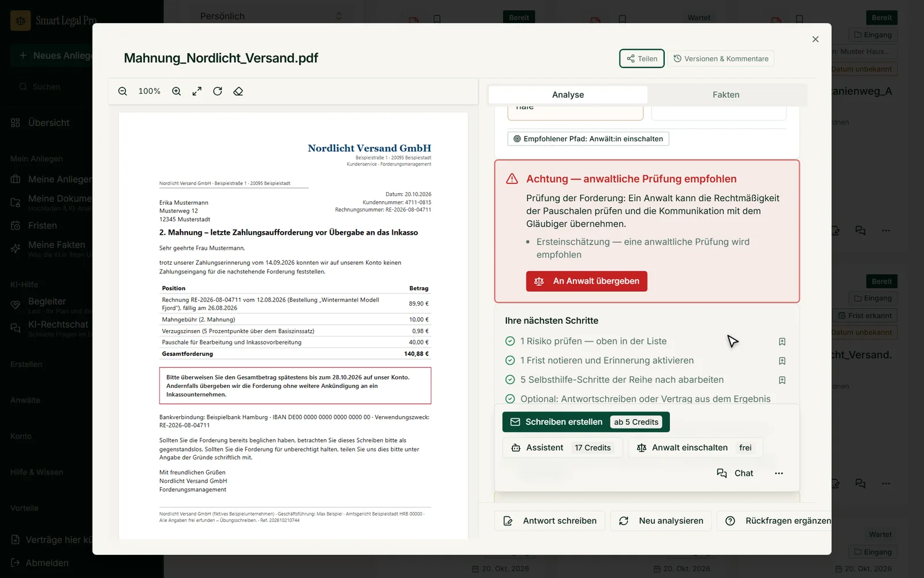Select the eraser tool in the PDF toolbar
This screenshot has width=924, height=578.
pos(238,91)
